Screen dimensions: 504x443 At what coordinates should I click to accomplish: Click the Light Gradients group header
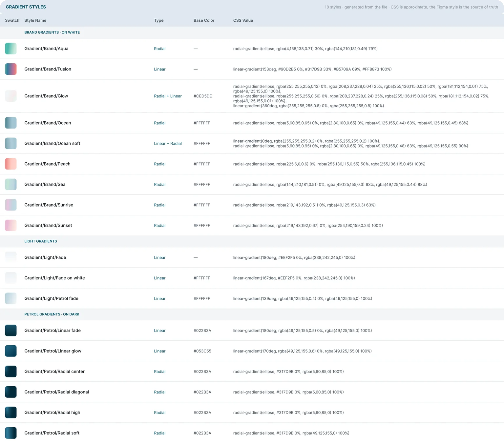pos(41,241)
